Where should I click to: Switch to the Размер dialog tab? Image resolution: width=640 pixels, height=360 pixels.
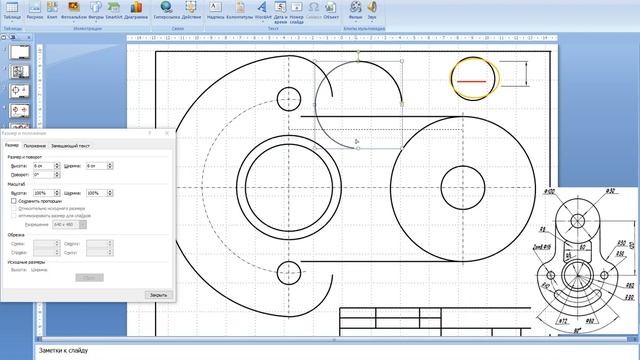coord(11,145)
